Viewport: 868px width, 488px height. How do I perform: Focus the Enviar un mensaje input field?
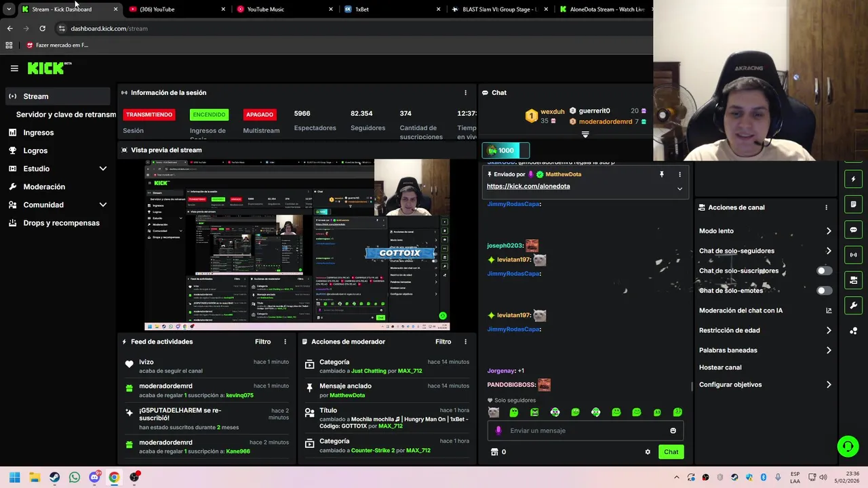[585, 430]
